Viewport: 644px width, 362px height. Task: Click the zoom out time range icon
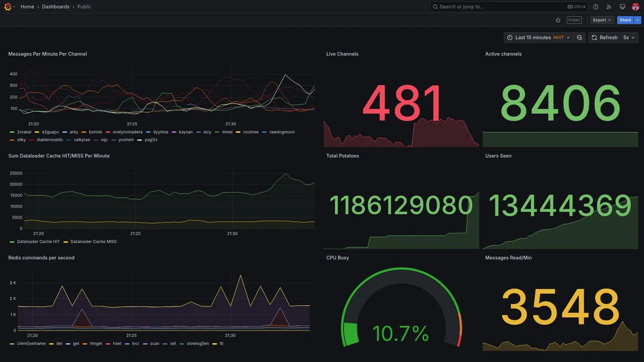click(x=580, y=38)
